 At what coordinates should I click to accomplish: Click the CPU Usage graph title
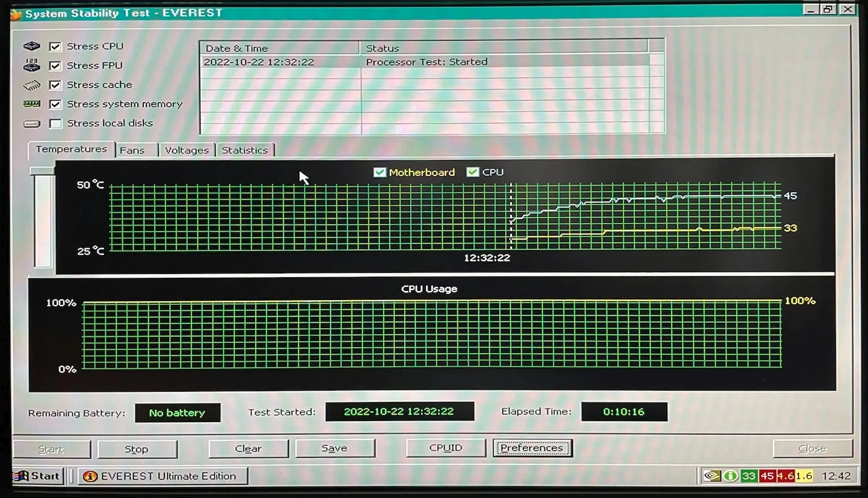tap(429, 289)
